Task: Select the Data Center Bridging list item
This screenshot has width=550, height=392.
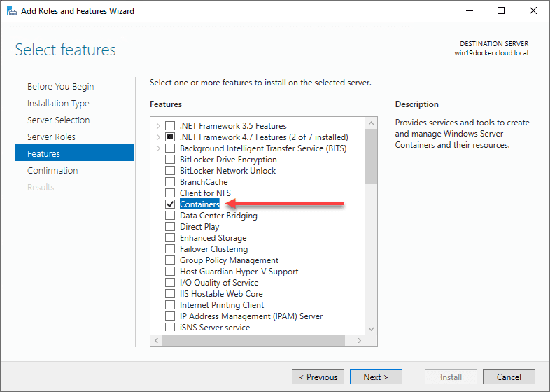Action: point(218,216)
